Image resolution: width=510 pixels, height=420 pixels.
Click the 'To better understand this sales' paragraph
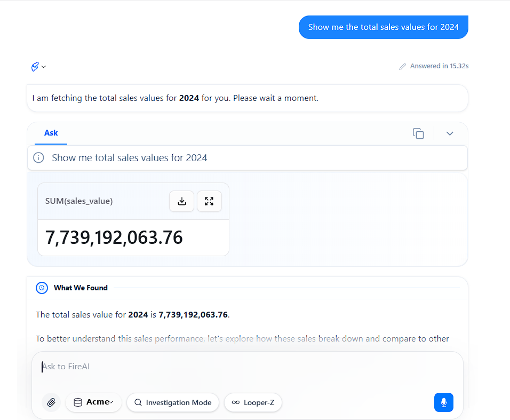[x=242, y=339]
